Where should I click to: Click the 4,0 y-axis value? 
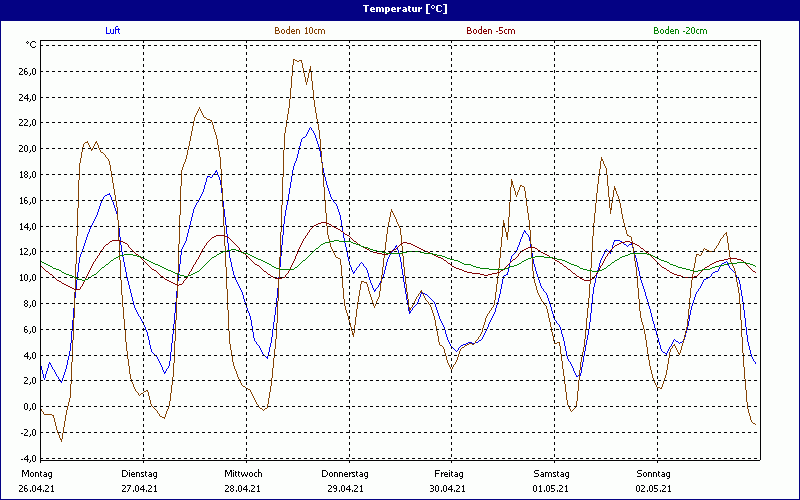(29, 356)
